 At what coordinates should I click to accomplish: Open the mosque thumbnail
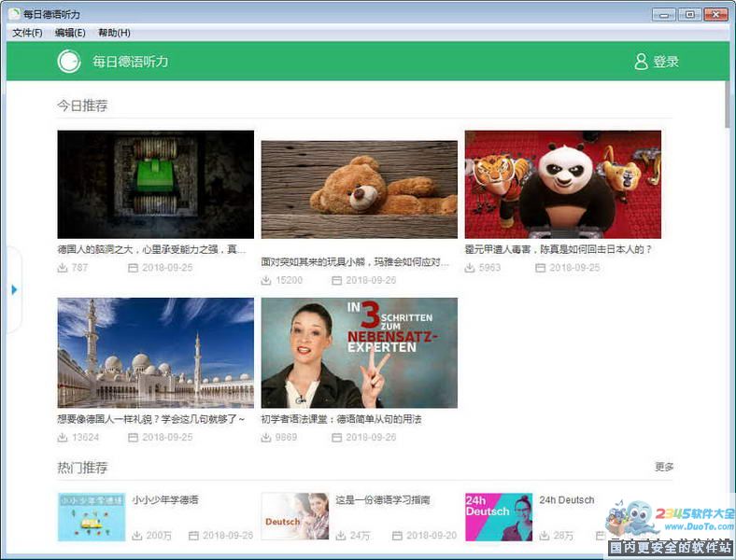pos(155,353)
